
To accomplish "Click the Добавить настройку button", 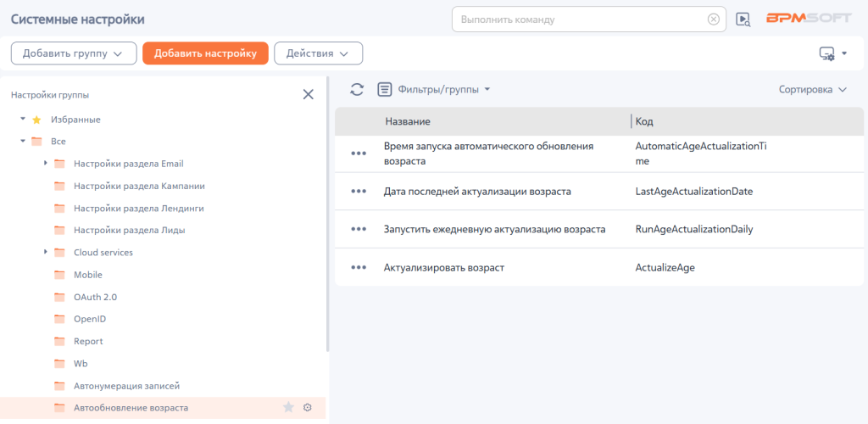I will point(205,53).
